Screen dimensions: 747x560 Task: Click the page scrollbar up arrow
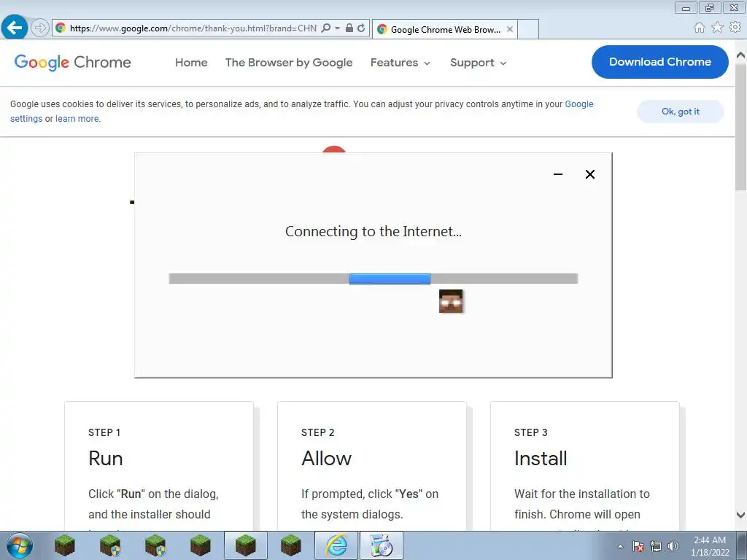click(x=741, y=55)
